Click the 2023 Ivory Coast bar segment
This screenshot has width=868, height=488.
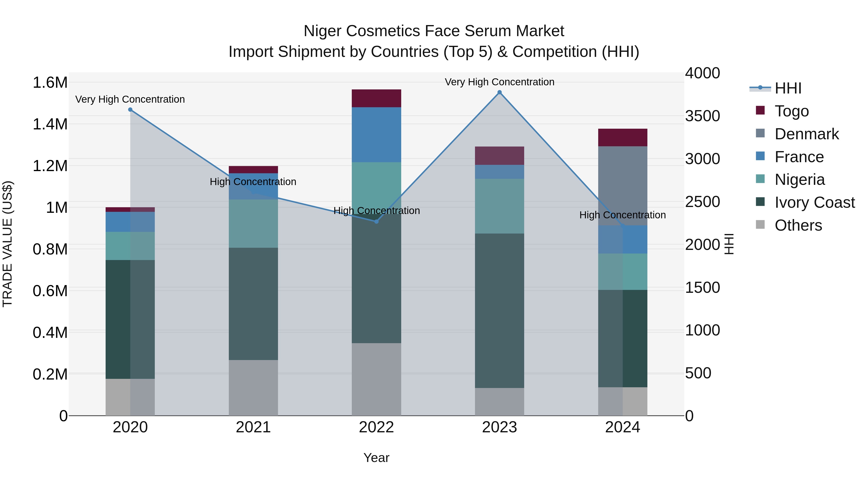[499, 311]
